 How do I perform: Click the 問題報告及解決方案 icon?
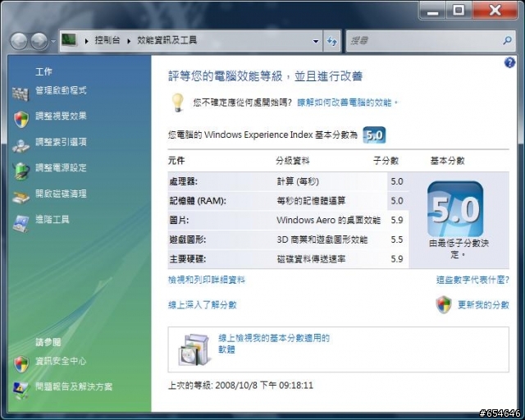(21, 390)
